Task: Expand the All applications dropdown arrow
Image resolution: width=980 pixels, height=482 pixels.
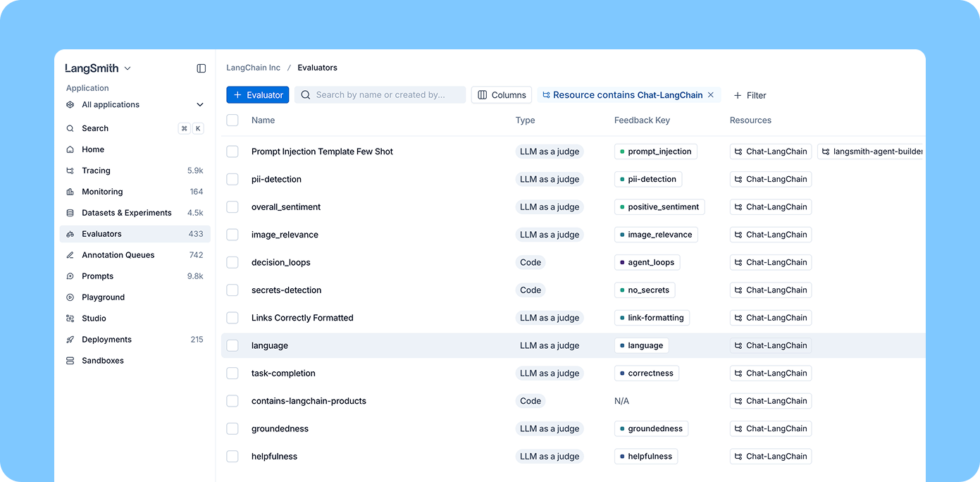Action: click(200, 105)
